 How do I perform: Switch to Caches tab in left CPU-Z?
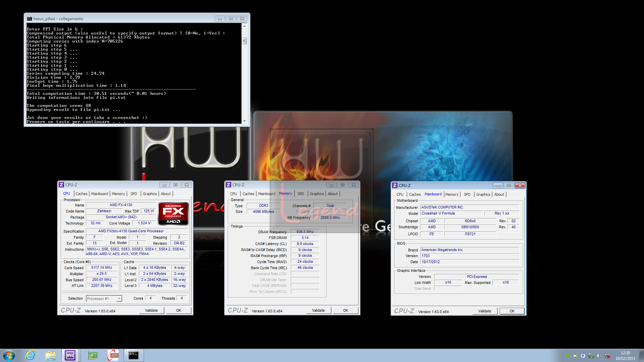tap(81, 194)
